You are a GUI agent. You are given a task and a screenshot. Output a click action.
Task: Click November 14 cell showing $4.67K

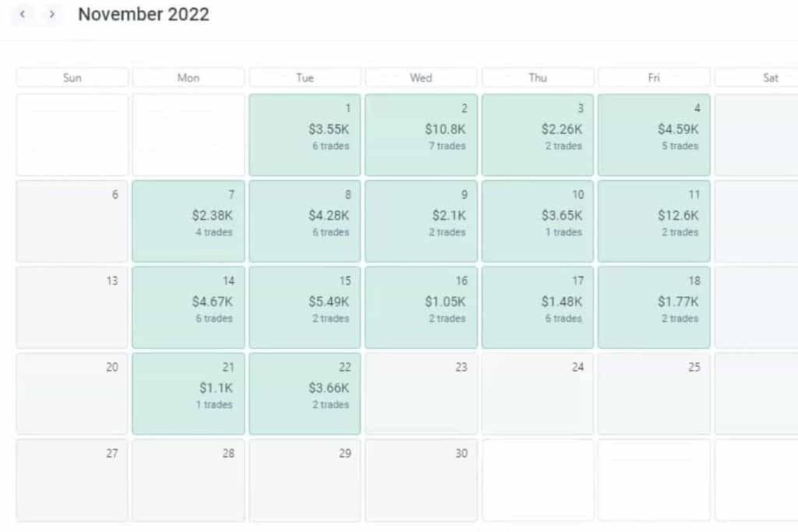pyautogui.click(x=189, y=307)
